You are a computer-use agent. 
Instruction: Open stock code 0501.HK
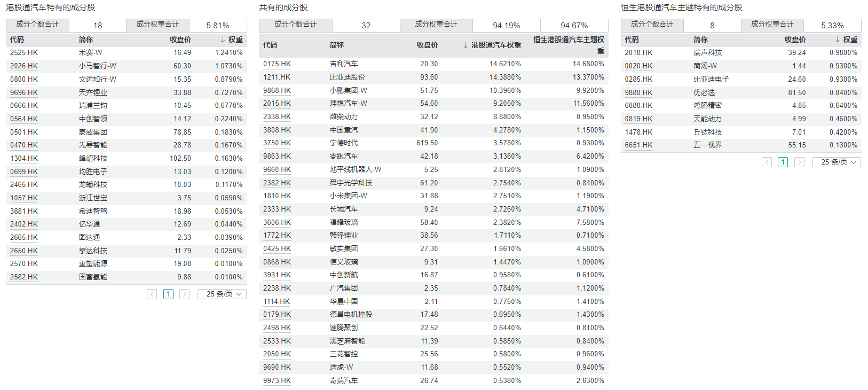24,132
